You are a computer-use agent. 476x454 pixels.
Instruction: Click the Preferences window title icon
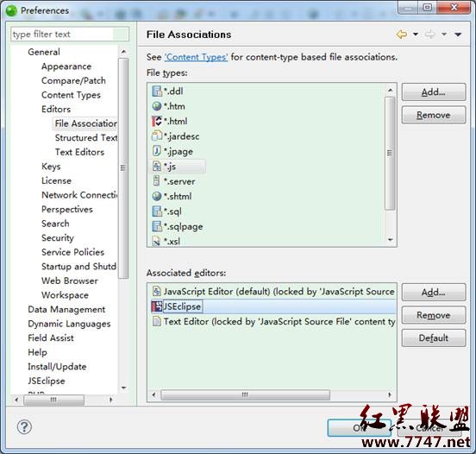point(11,10)
